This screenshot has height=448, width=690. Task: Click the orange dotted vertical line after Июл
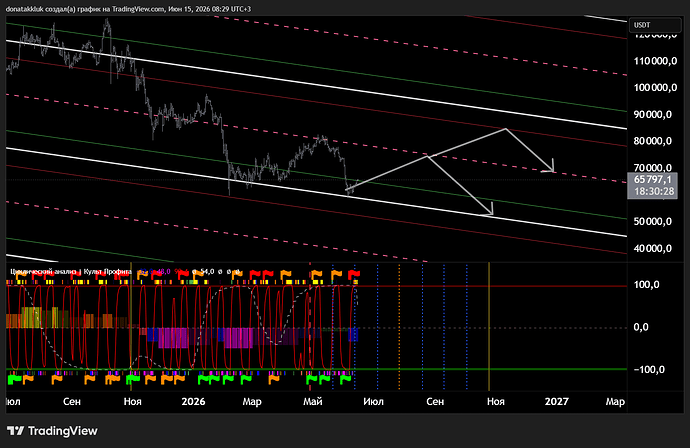400,327
